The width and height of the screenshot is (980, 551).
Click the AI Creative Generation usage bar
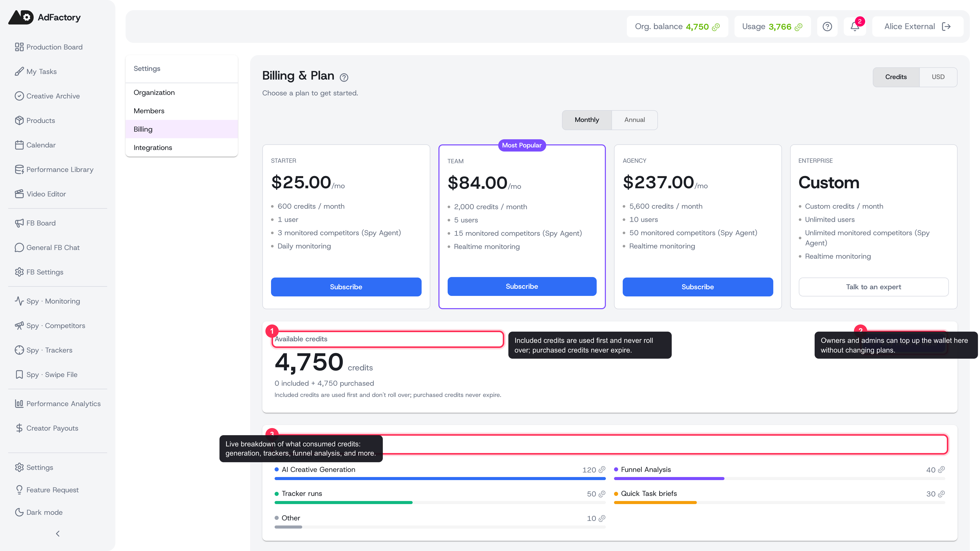point(440,478)
